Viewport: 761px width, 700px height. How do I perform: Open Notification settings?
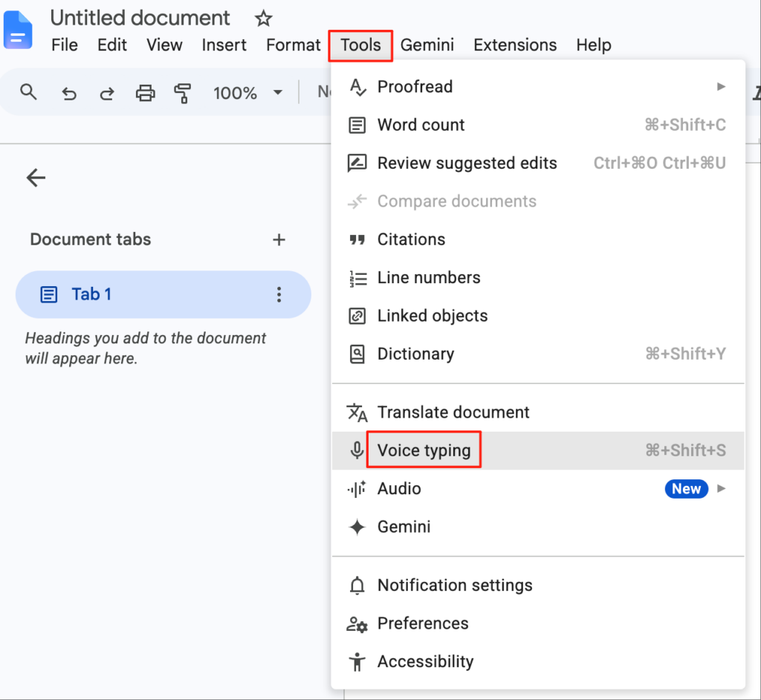538,586
